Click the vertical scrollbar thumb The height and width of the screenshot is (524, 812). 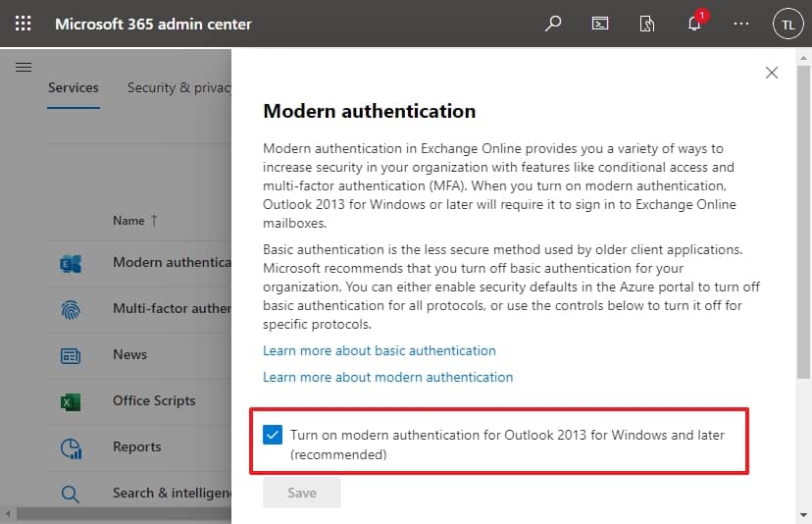[x=803, y=222]
